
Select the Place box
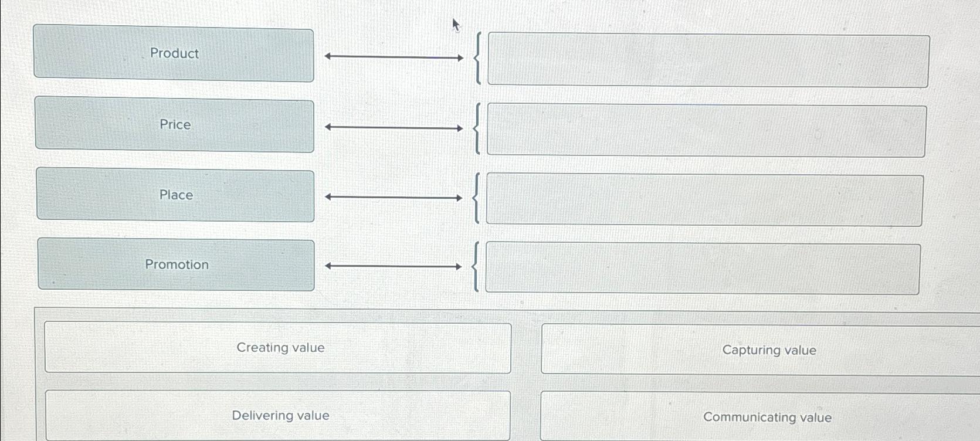point(175,195)
